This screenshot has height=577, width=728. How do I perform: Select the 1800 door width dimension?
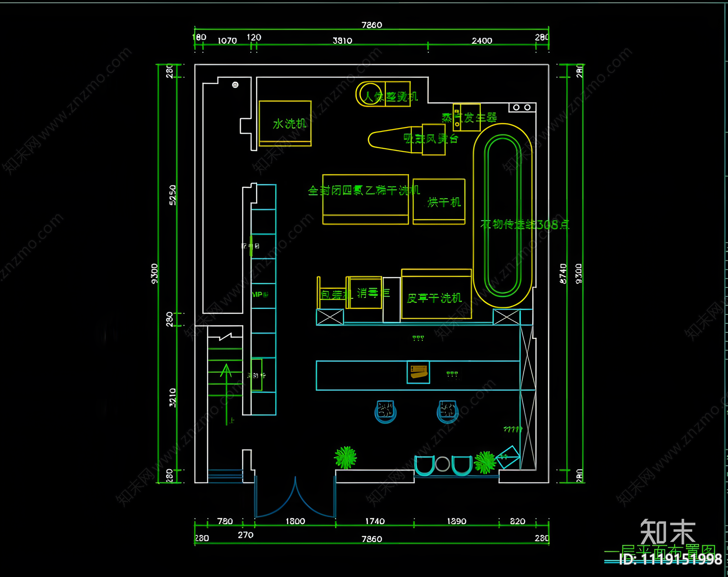[x=295, y=521]
